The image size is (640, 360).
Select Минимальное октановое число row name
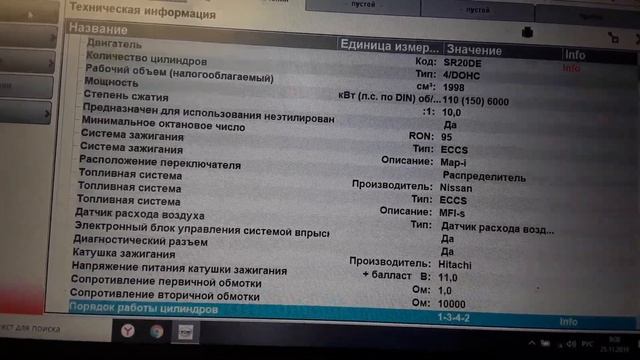[163, 124]
